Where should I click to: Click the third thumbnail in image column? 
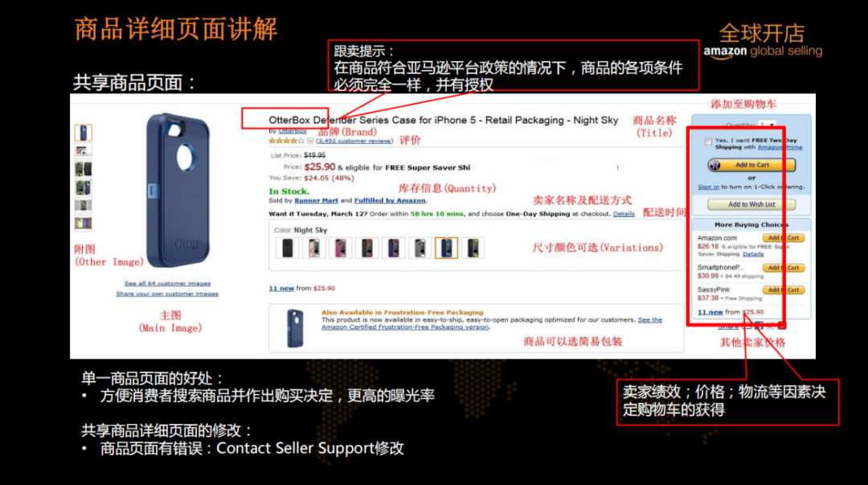tap(83, 168)
